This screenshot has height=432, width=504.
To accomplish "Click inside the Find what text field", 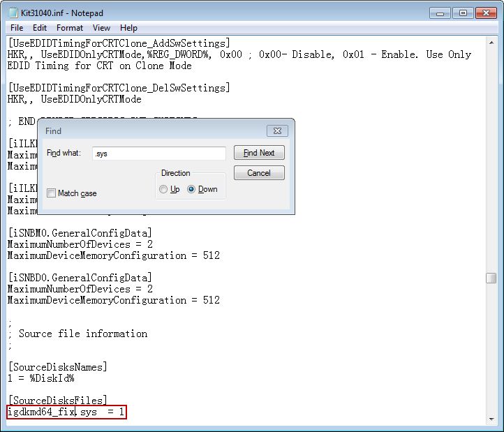I will pos(158,153).
